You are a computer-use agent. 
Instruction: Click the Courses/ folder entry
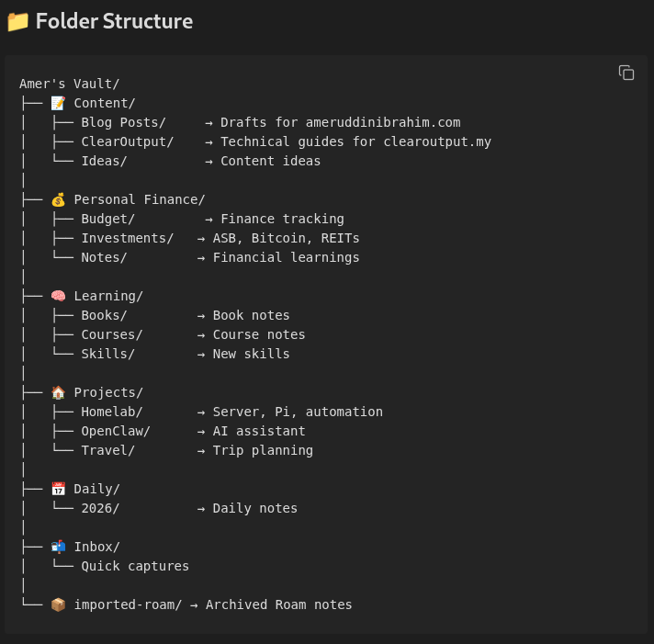pyautogui.click(x=112, y=334)
